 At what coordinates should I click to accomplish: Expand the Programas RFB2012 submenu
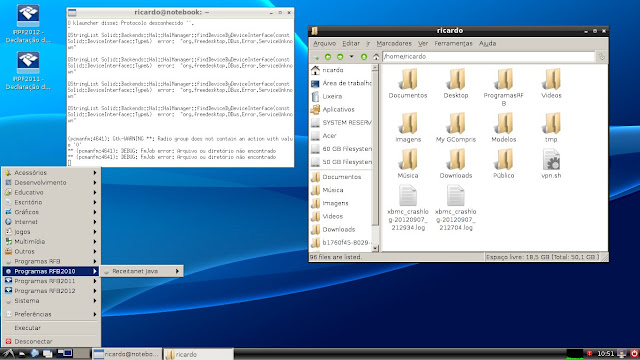(x=51, y=291)
